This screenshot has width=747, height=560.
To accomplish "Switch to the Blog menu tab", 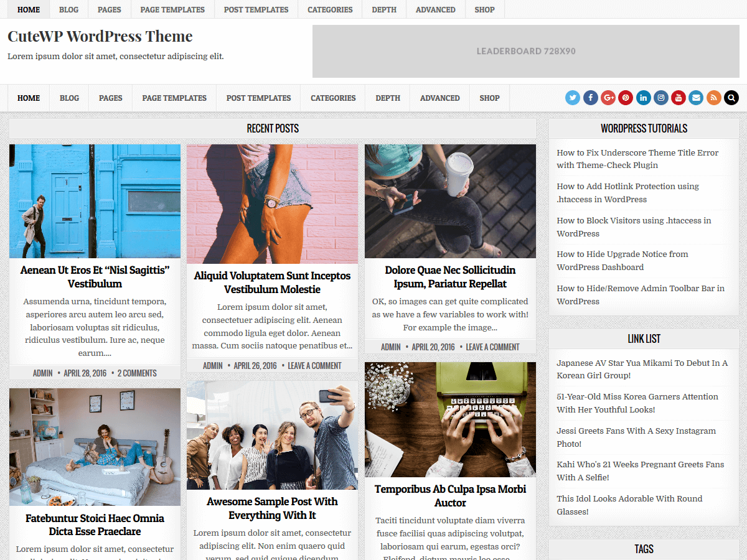I will pos(69,98).
